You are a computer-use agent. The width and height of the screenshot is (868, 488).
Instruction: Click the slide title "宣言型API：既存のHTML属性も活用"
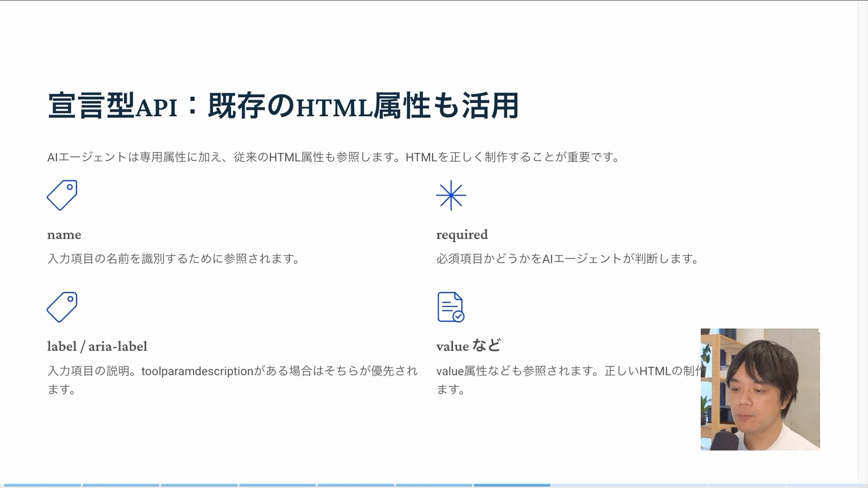click(x=283, y=106)
